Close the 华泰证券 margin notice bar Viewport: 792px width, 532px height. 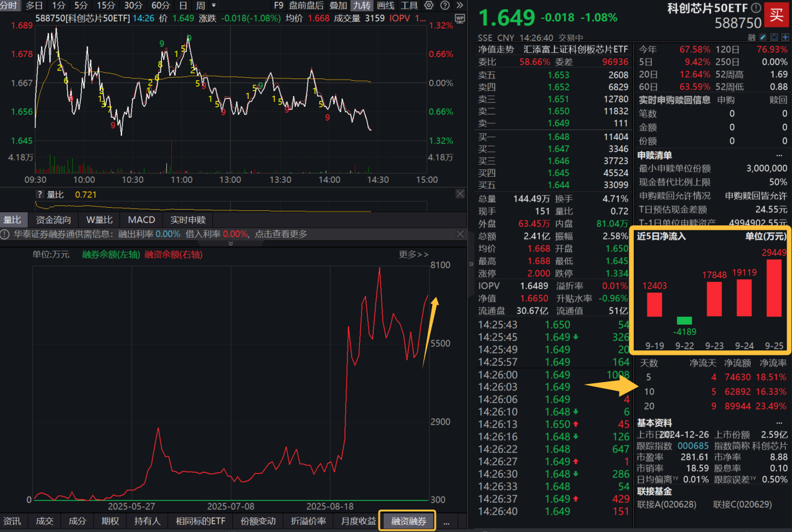pyautogui.click(x=460, y=234)
